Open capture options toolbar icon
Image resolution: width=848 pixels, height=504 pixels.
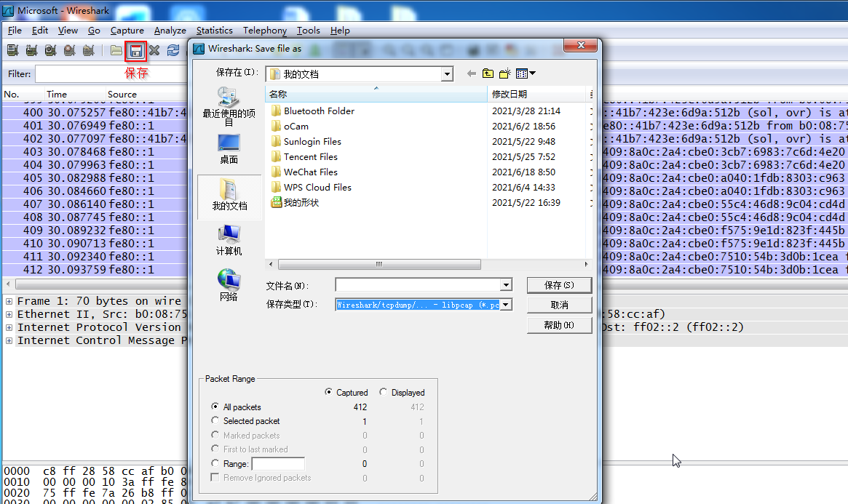tap(32, 51)
